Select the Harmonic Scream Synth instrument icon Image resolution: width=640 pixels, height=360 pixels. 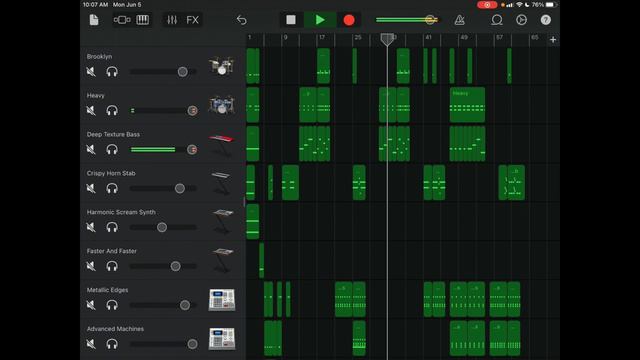coord(222,222)
